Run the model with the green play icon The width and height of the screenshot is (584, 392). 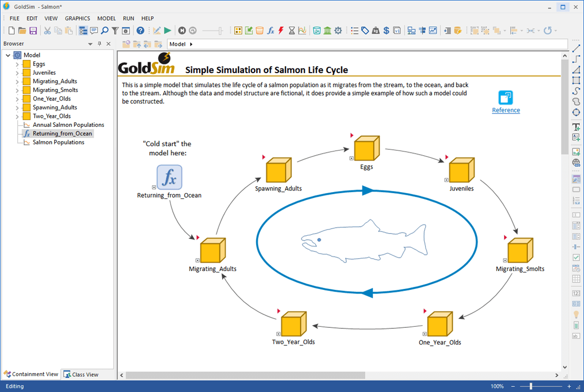pyautogui.click(x=168, y=31)
